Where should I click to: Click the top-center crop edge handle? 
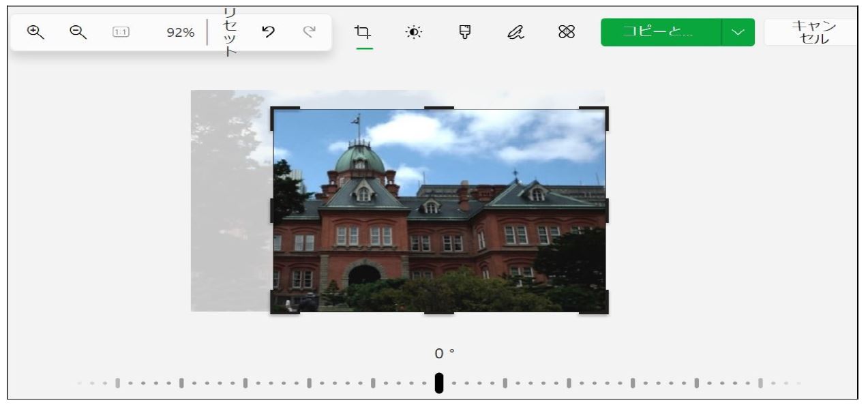tap(439, 108)
